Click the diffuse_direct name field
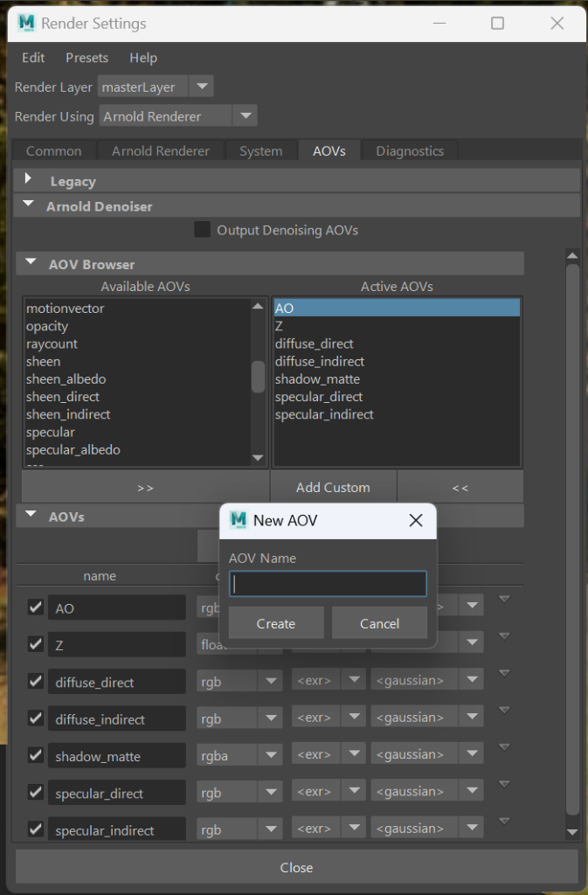 117,682
